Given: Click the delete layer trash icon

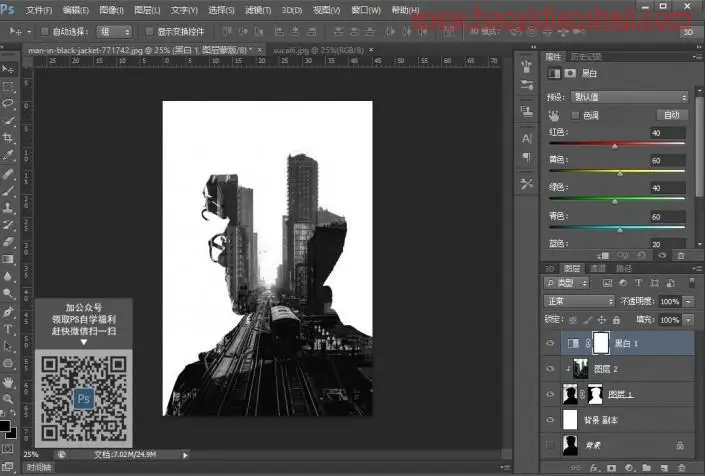Looking at the screenshot, I should [682, 468].
